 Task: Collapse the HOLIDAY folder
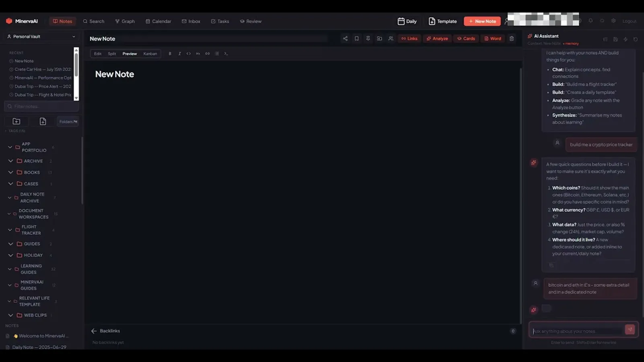tap(10, 255)
